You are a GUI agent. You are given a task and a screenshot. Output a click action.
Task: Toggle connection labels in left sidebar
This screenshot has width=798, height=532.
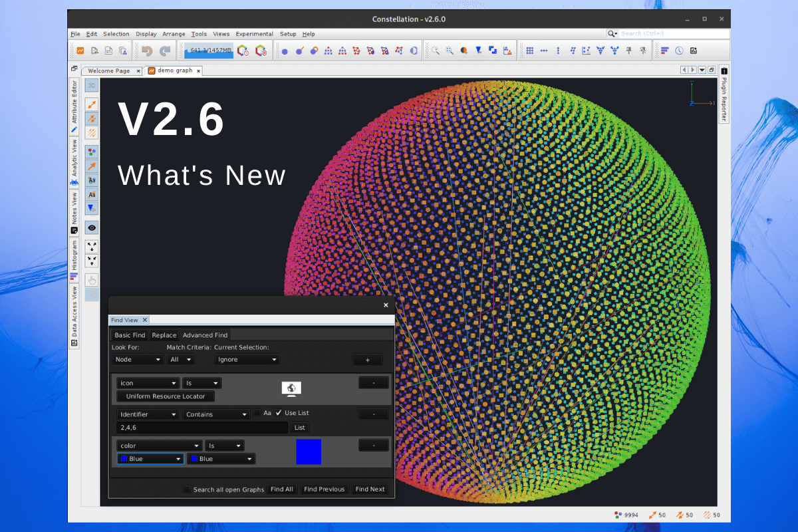pyautogui.click(x=92, y=194)
